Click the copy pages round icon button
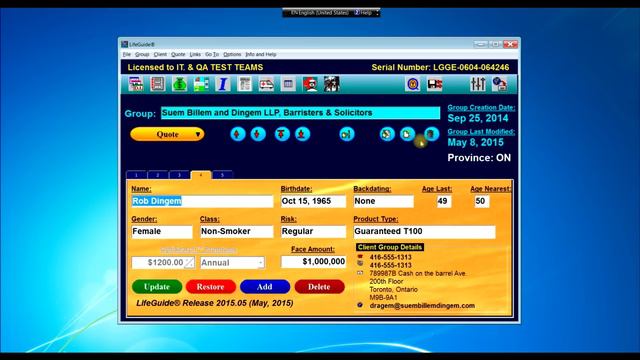Screen dimensions: 640x360 [407, 134]
